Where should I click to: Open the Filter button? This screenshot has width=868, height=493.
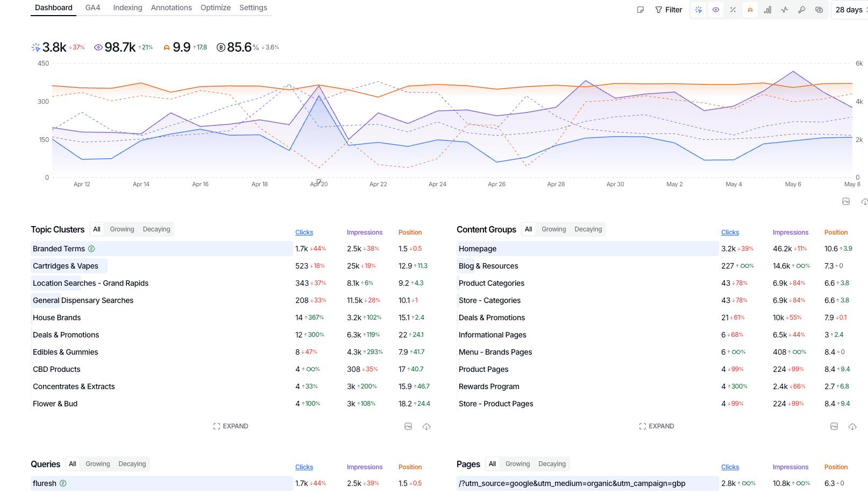coord(668,10)
